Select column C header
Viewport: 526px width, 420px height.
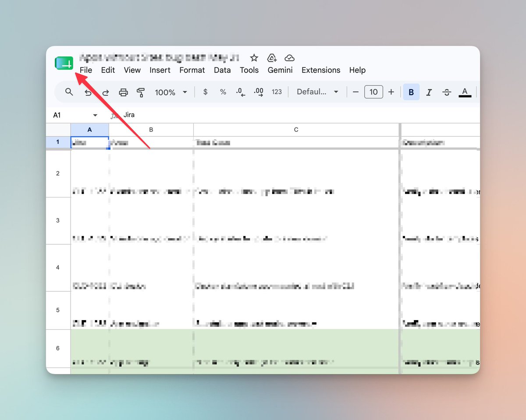pos(296,130)
